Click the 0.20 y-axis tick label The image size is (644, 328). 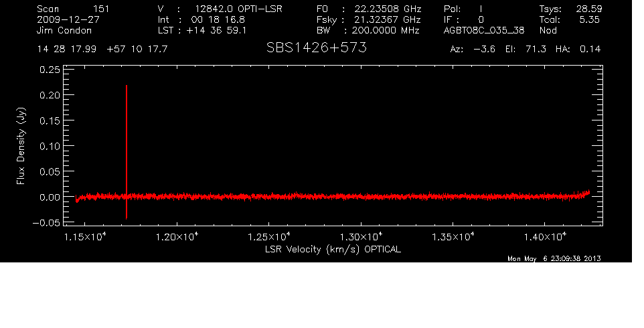pyautogui.click(x=50, y=95)
